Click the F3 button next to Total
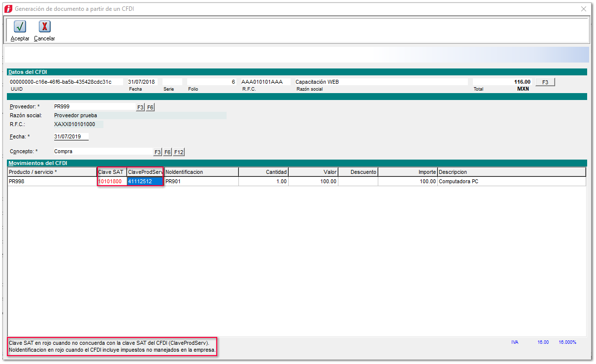 [545, 82]
